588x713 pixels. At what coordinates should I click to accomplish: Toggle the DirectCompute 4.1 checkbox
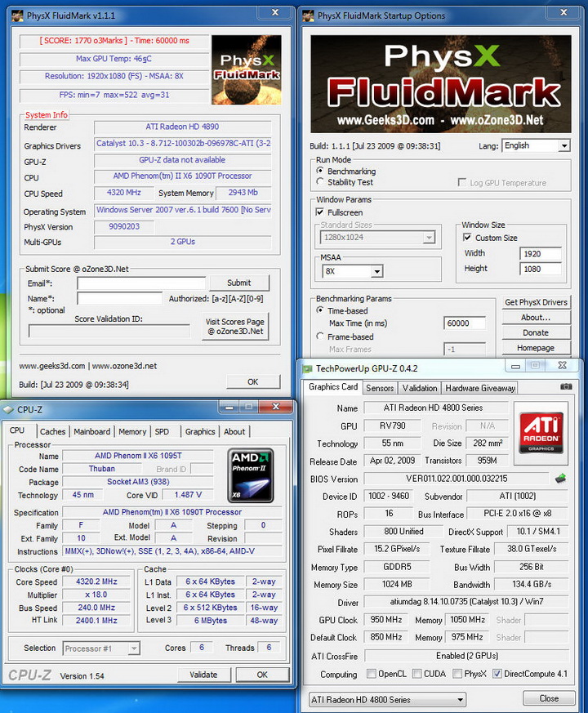tap(497, 674)
